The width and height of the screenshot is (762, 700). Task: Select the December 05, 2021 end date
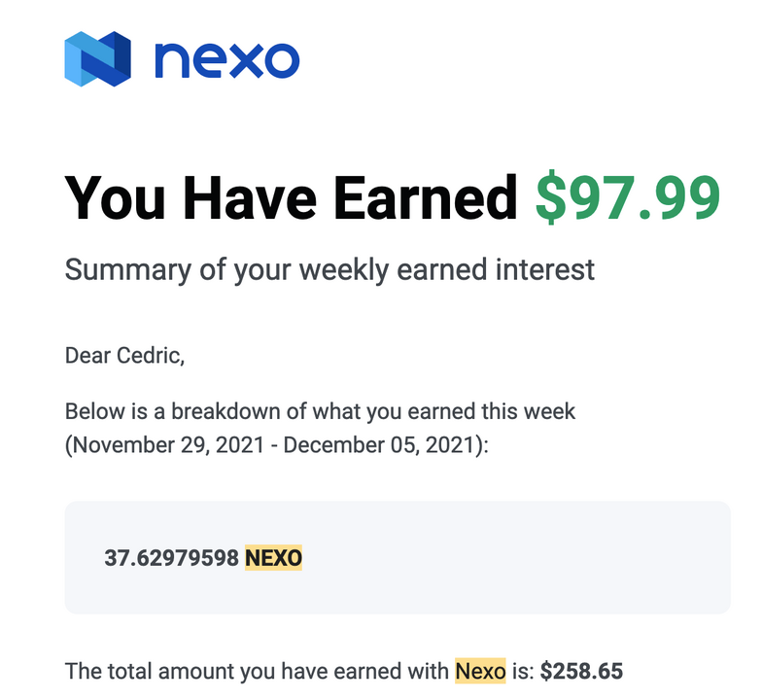[x=379, y=445]
